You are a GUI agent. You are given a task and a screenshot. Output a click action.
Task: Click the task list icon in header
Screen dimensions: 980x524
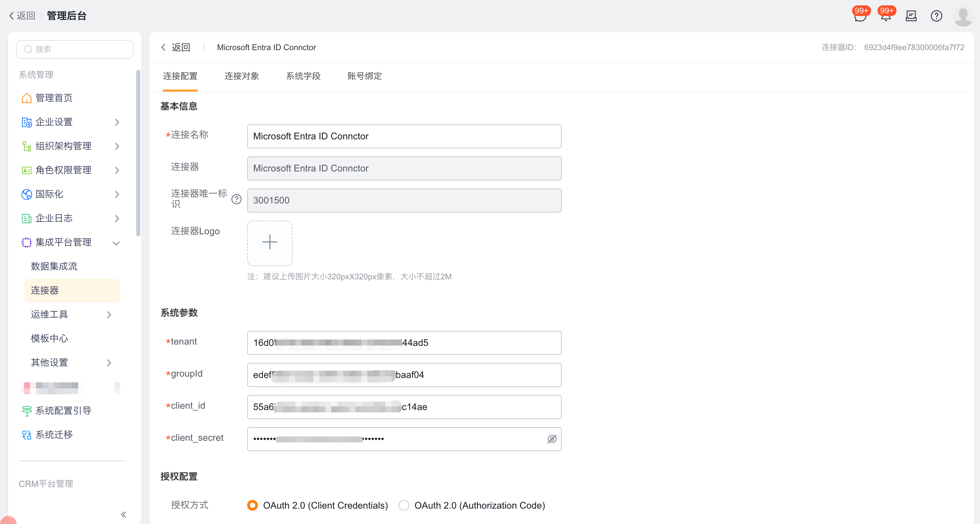click(911, 16)
